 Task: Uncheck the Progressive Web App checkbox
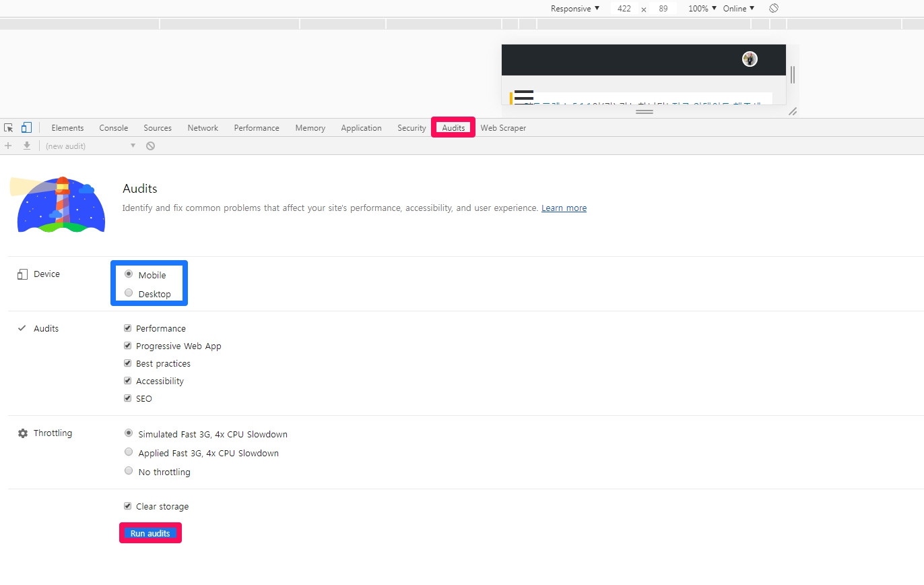pos(128,346)
